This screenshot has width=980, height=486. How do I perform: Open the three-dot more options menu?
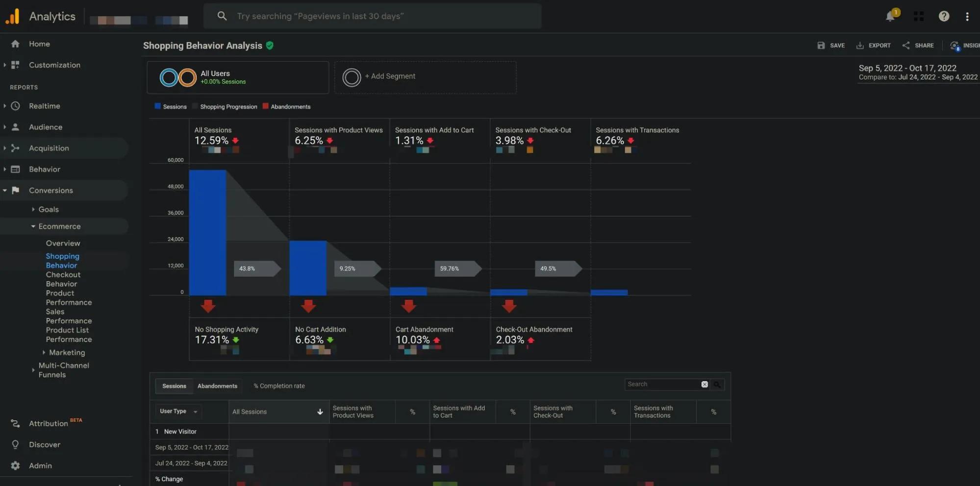(967, 16)
